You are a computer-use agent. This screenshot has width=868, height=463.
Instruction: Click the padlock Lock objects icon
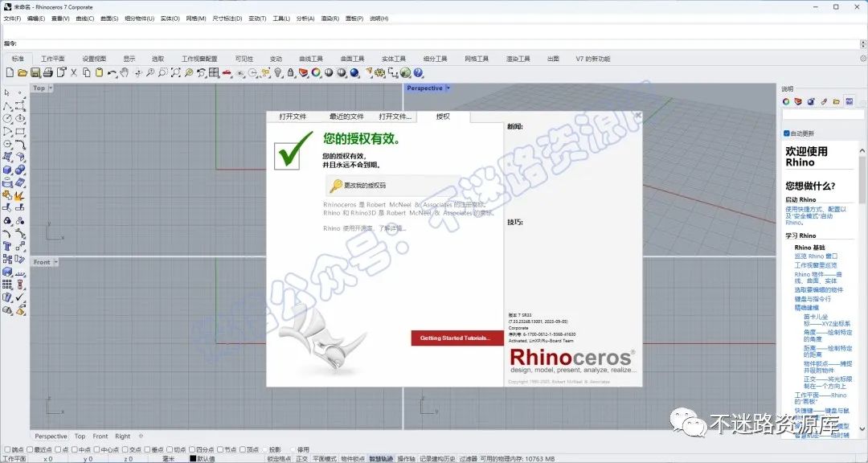[291, 72]
